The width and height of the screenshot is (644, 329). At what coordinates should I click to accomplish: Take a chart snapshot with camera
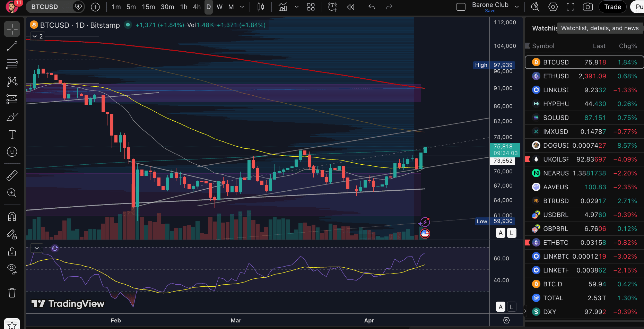click(588, 7)
